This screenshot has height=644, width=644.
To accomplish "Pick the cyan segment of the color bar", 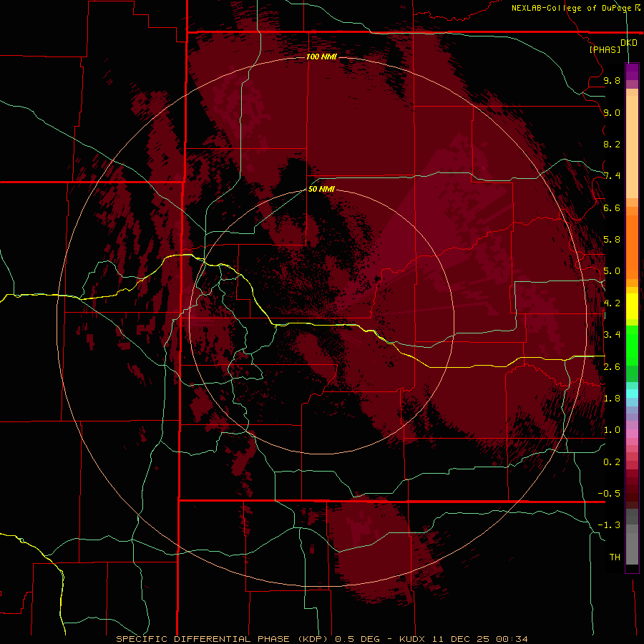I will click(x=632, y=394).
